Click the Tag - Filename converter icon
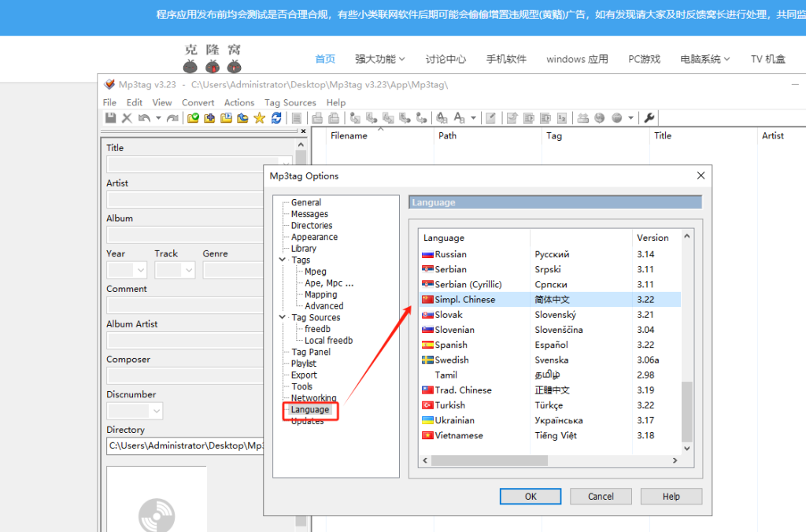Screen dimensions: 806x532 point(355,118)
